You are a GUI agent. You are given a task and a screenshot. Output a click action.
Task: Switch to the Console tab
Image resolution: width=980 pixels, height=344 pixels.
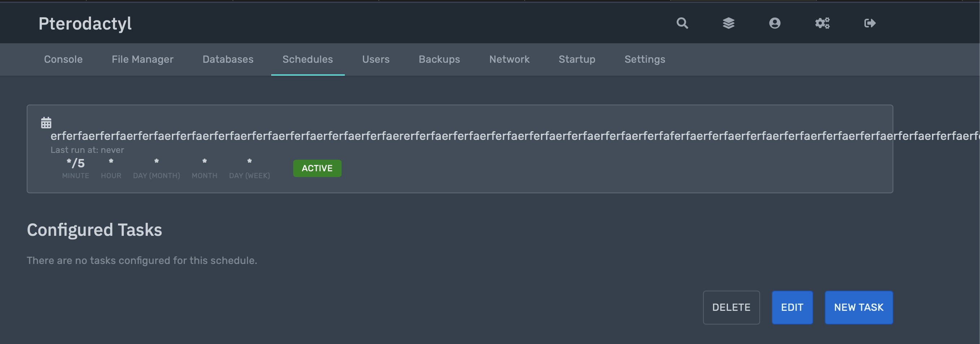click(63, 59)
